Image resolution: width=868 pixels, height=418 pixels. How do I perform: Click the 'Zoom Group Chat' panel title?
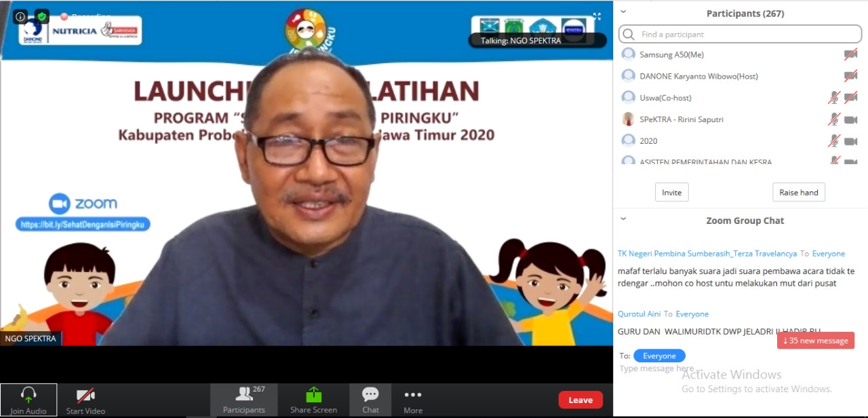[x=745, y=221]
